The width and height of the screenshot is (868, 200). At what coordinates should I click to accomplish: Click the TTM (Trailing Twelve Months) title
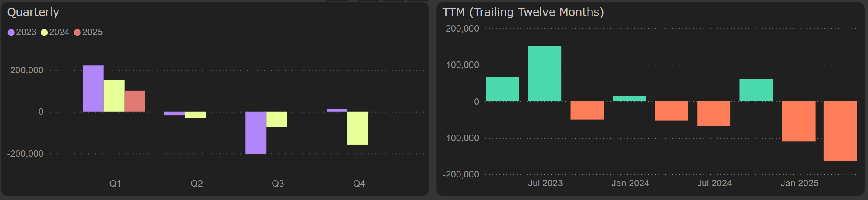[x=523, y=12]
